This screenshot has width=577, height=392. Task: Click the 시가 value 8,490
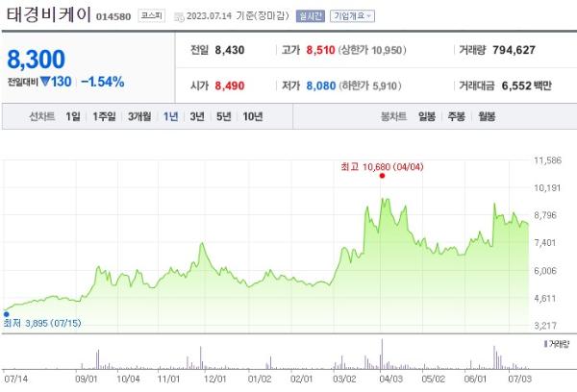pyautogui.click(x=230, y=86)
